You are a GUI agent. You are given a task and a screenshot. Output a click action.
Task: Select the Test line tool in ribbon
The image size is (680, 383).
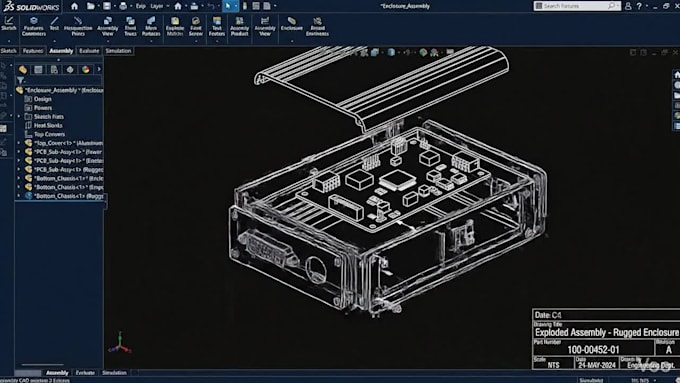[54, 24]
